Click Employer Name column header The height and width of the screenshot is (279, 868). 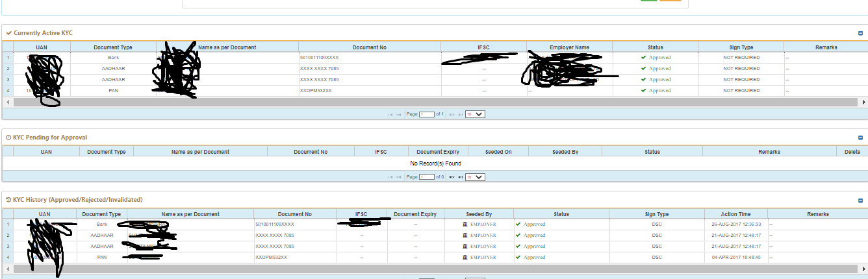[569, 47]
